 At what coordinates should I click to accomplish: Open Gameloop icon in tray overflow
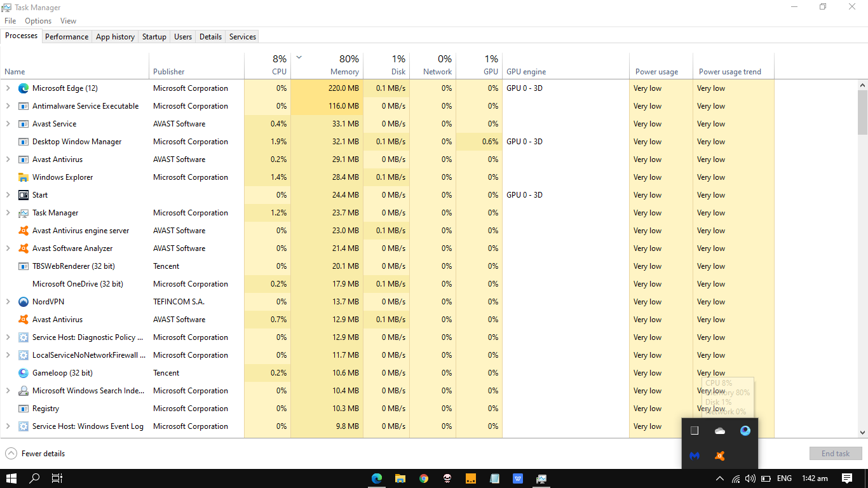point(745,431)
